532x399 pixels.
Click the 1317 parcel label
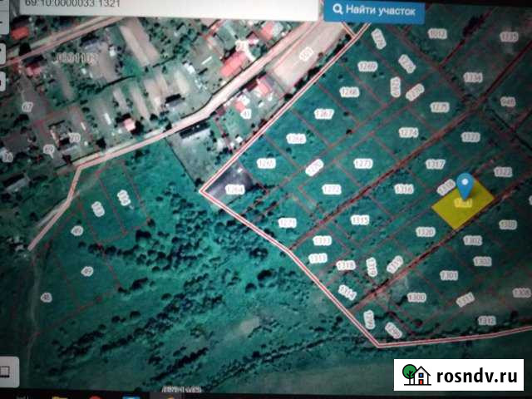(435, 165)
